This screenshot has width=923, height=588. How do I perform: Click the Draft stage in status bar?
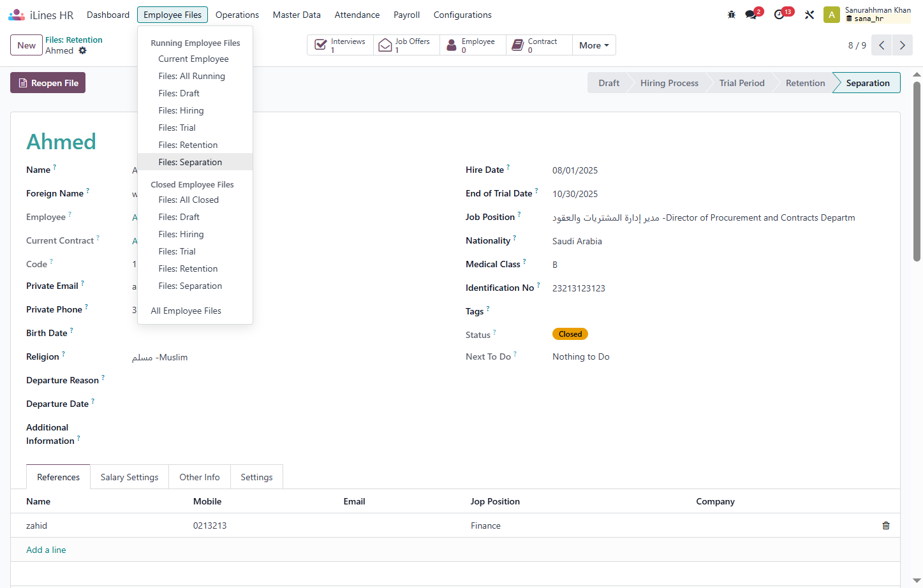(609, 83)
